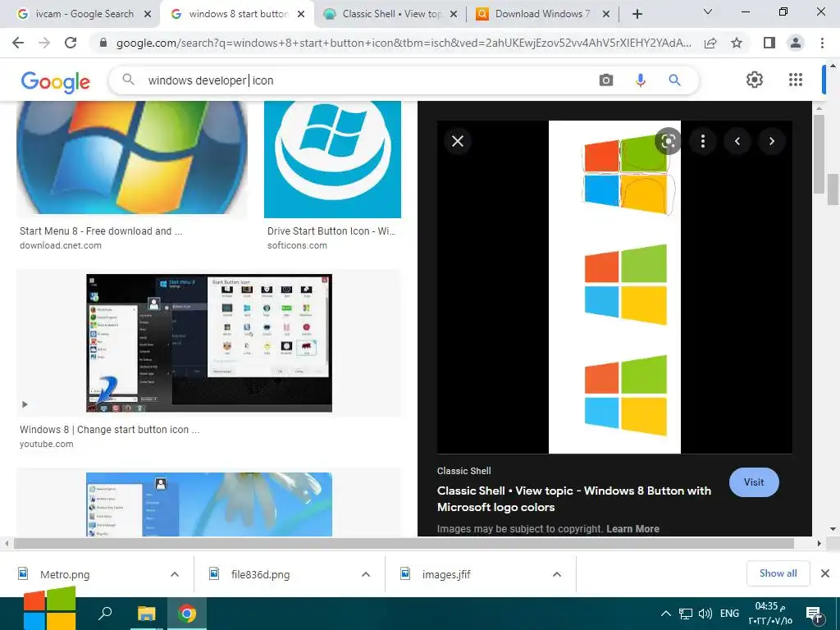Close the Download Windows 7 tab
The height and width of the screenshot is (630, 840).
pos(606,15)
